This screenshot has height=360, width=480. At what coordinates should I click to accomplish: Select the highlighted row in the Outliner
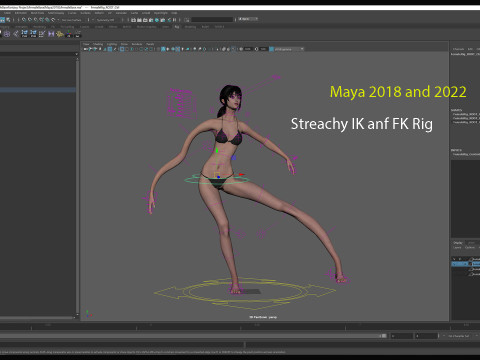(38, 90)
